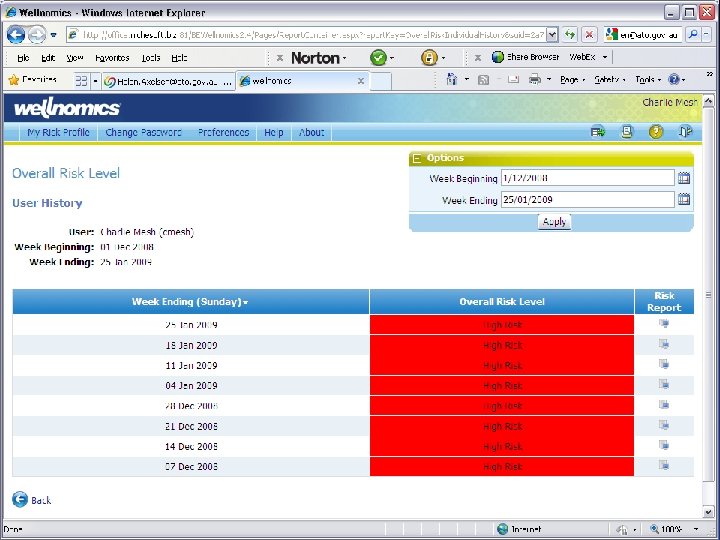
Task: Open the WebEx dropdown arrow
Action: tap(605, 57)
